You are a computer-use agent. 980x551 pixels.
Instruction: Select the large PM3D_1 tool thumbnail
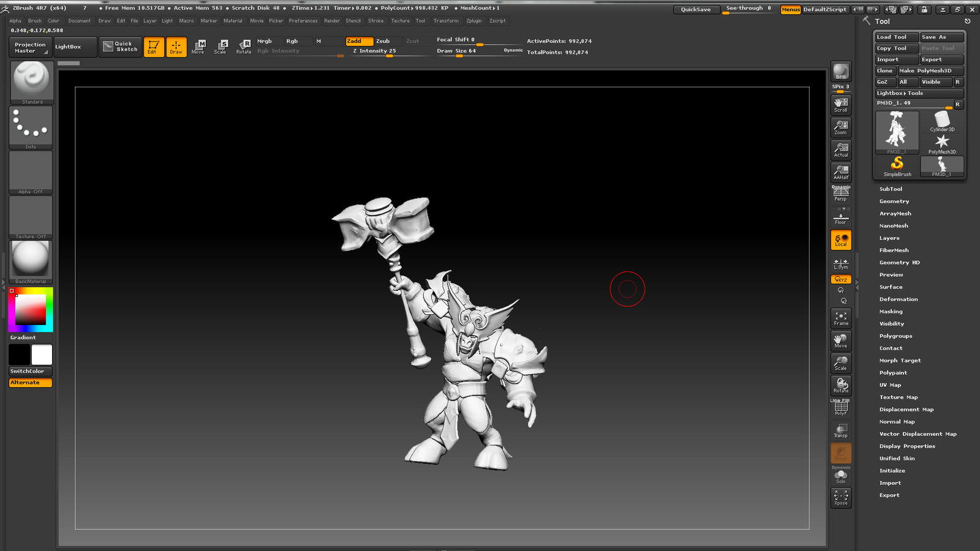coord(897,132)
